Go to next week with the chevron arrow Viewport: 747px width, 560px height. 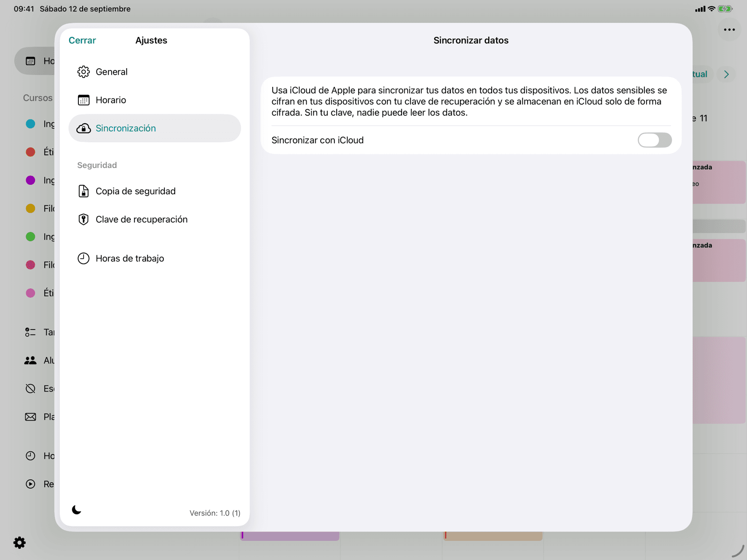pos(726,74)
